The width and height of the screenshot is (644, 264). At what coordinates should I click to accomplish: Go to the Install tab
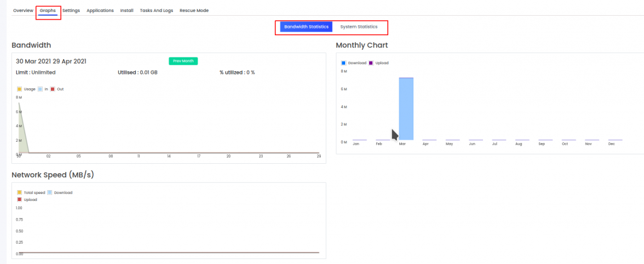click(126, 11)
